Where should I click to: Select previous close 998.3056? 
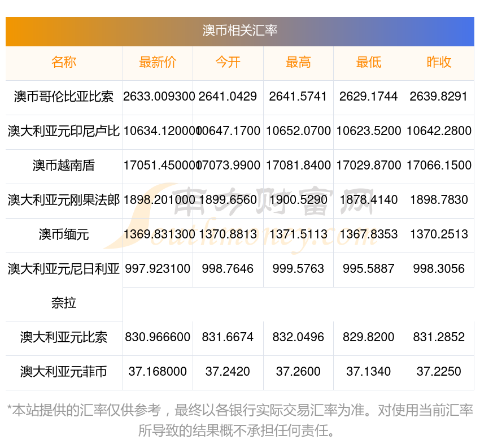point(439,268)
